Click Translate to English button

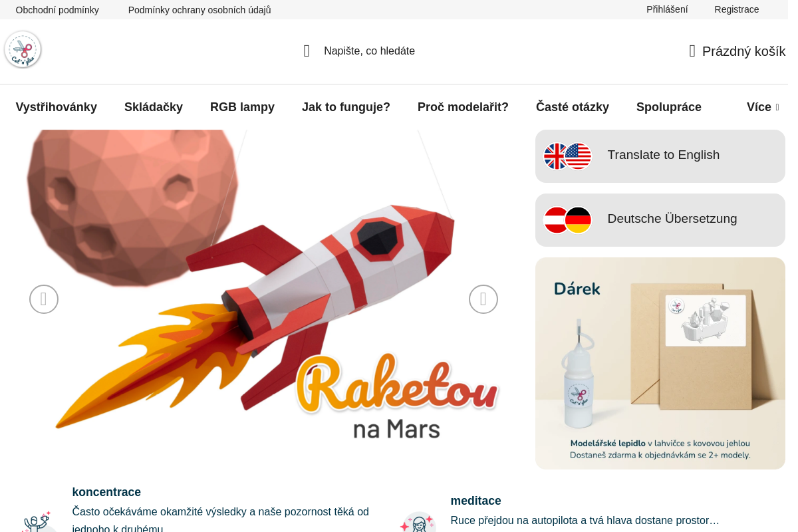[x=660, y=156]
